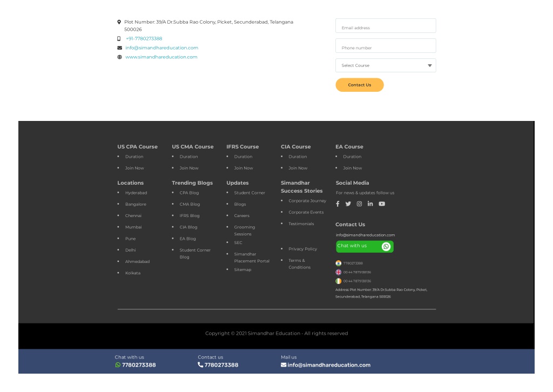The image size is (553, 392).
Task: Open the Careers link
Action: [x=241, y=216]
